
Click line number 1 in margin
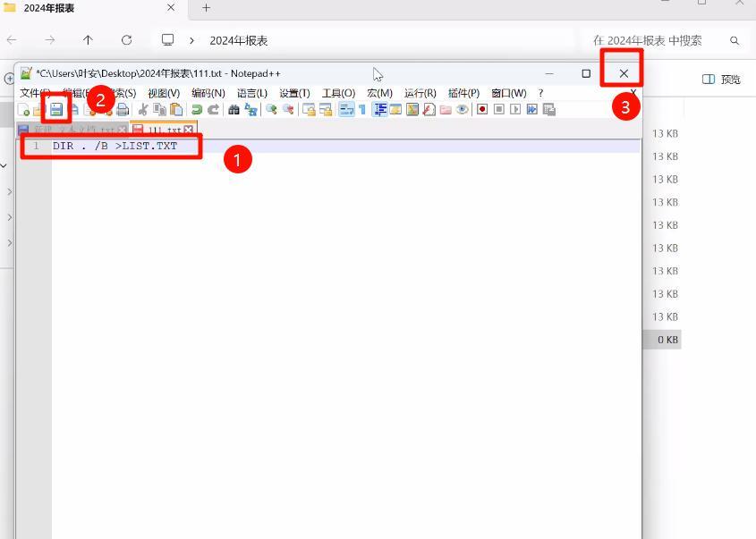(36, 146)
